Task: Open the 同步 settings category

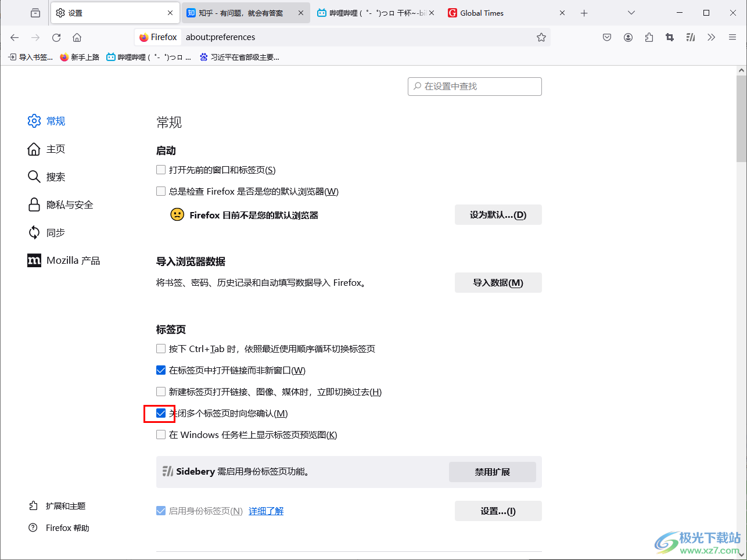Action: 46,232
